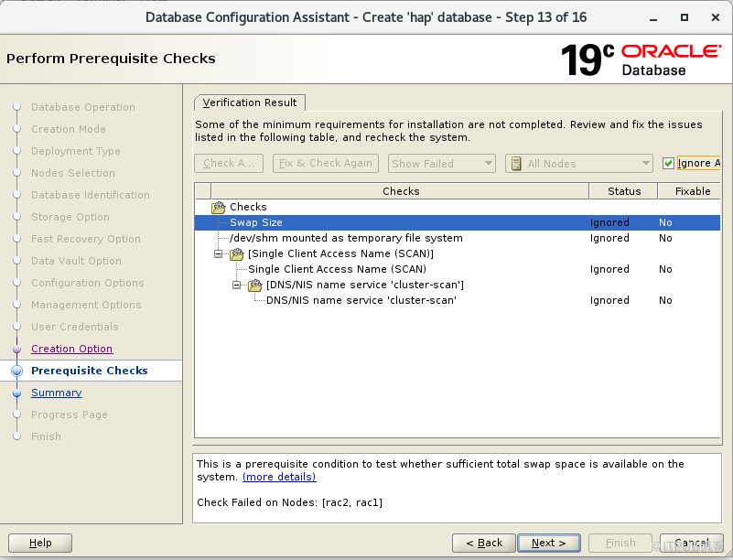
Task: Click the 'Check Failed on Nodes: [rac2, rac1]' text
Action: coord(290,502)
